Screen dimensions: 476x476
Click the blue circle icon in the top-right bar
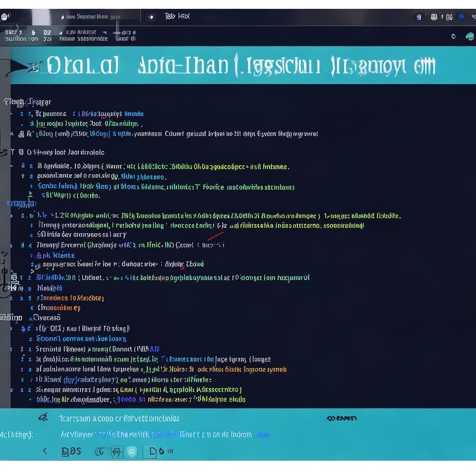coord(462,16)
